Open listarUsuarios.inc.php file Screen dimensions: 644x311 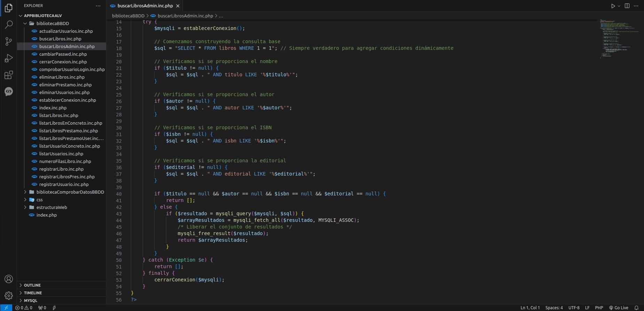pyautogui.click(x=62, y=154)
